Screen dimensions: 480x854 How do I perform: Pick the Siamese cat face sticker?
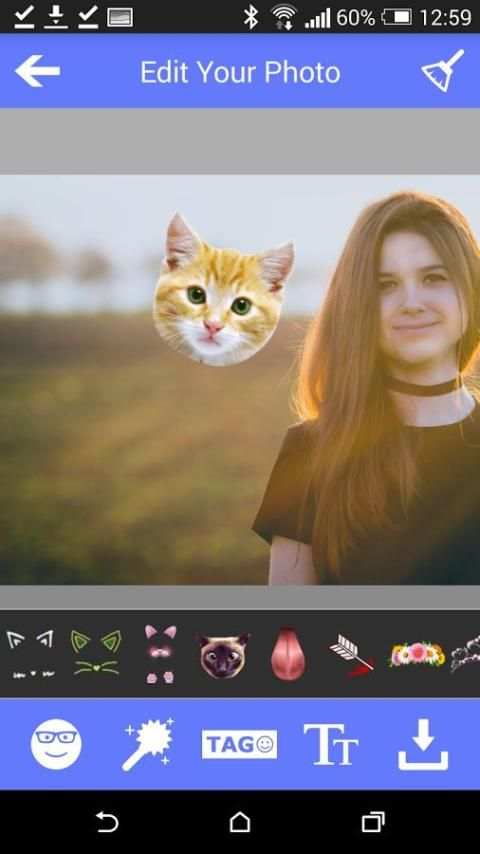point(224,655)
